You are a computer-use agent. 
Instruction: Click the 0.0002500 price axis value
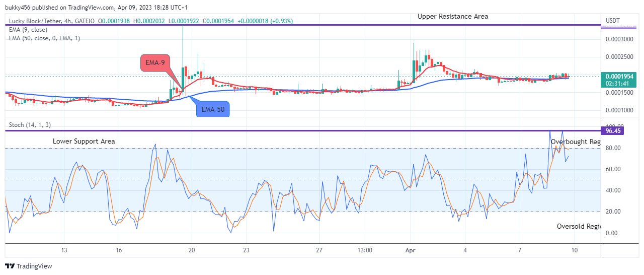[620, 57]
